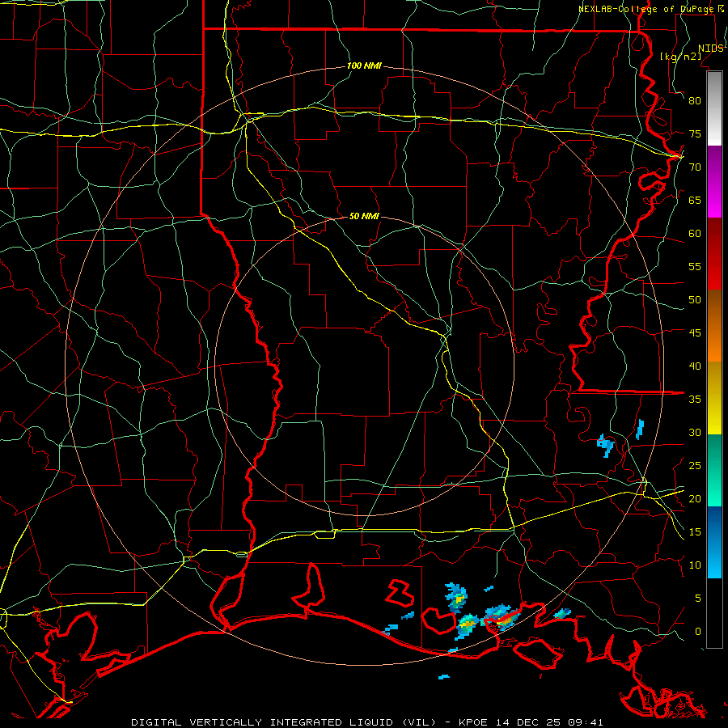This screenshot has width=728, height=728.
Task: Click the 5 value on the color scale
Action: [698, 599]
